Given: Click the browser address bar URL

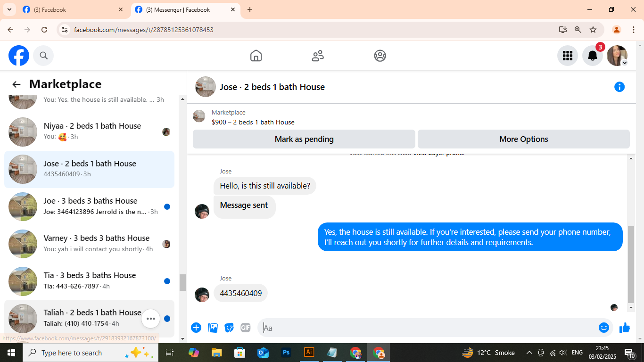Looking at the screenshot, I should [x=144, y=30].
